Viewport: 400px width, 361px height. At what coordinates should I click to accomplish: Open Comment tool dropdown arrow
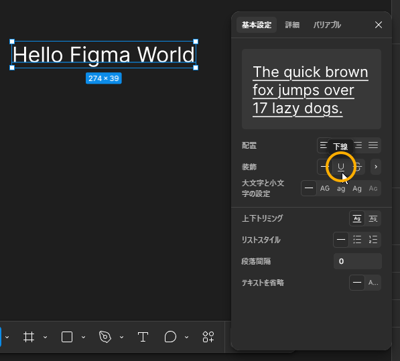pyautogui.click(x=187, y=337)
